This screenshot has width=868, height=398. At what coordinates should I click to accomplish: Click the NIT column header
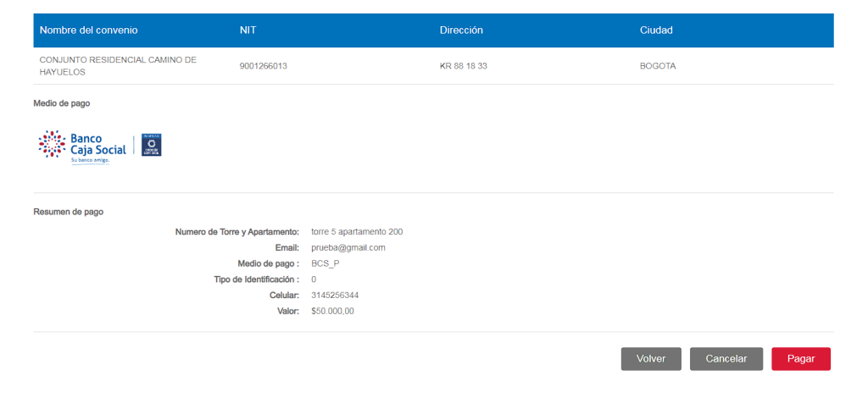[248, 30]
